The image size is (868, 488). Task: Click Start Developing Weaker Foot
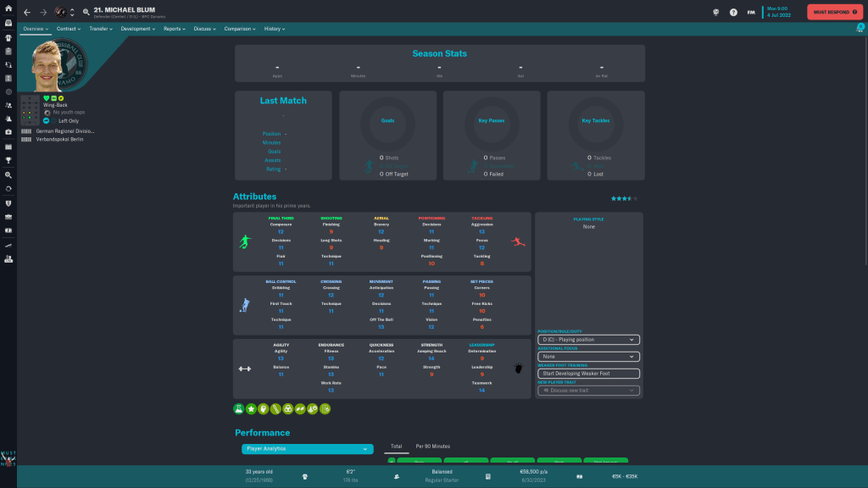pyautogui.click(x=587, y=374)
